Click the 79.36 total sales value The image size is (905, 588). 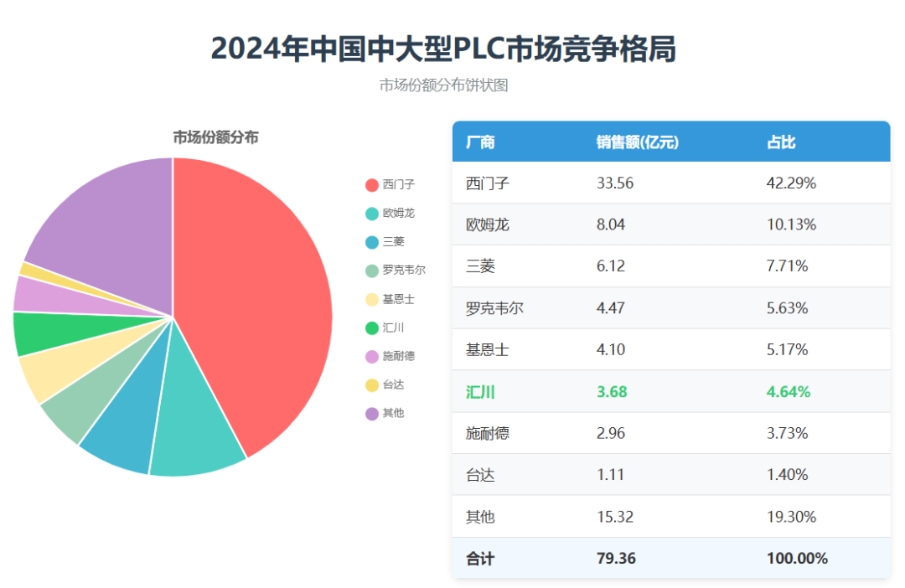(x=616, y=560)
